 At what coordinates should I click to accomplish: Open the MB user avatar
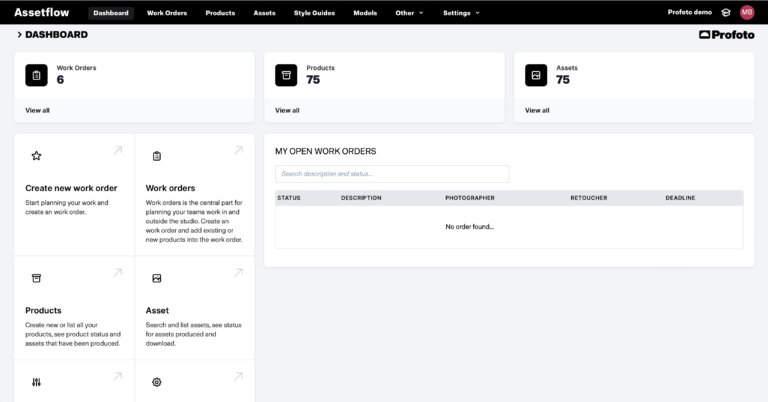[x=747, y=12]
